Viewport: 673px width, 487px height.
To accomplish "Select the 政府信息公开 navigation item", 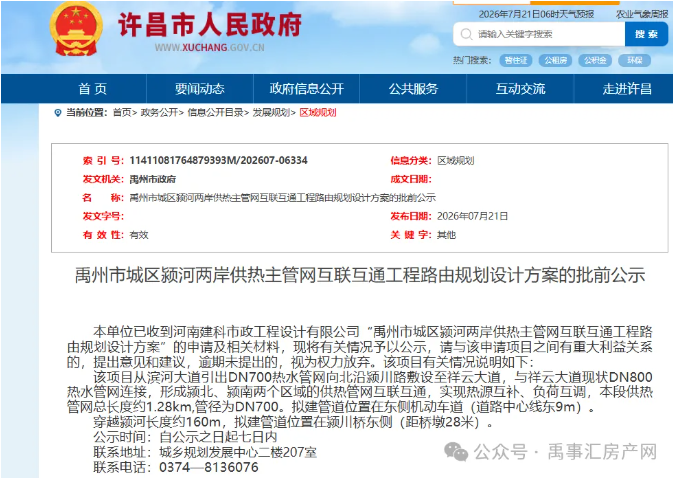I will point(306,88).
